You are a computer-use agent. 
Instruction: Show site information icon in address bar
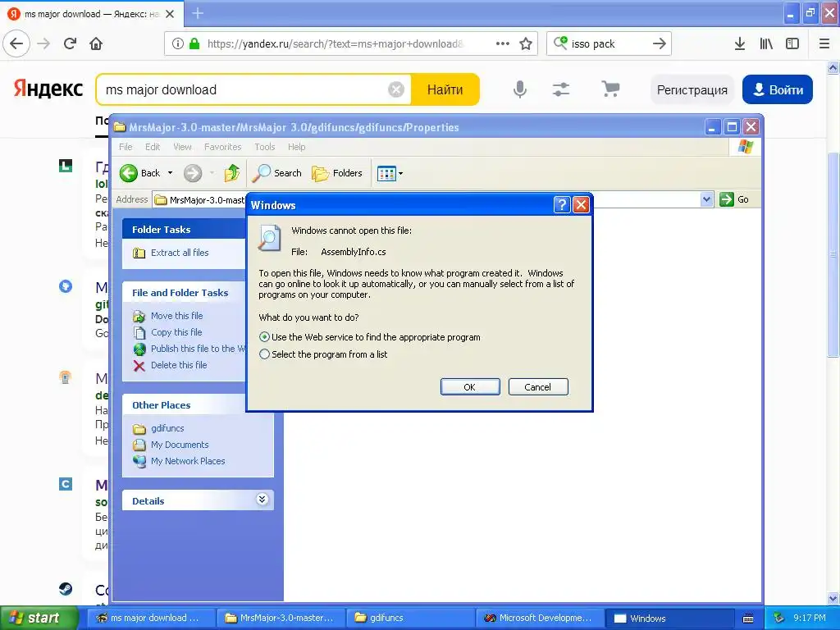point(178,44)
